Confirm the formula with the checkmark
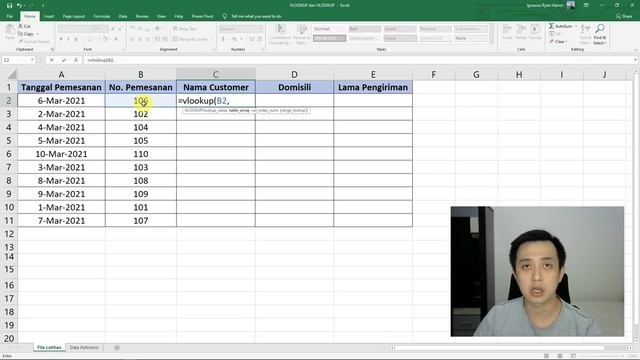Screen dimensions: 640x360 point(64,60)
